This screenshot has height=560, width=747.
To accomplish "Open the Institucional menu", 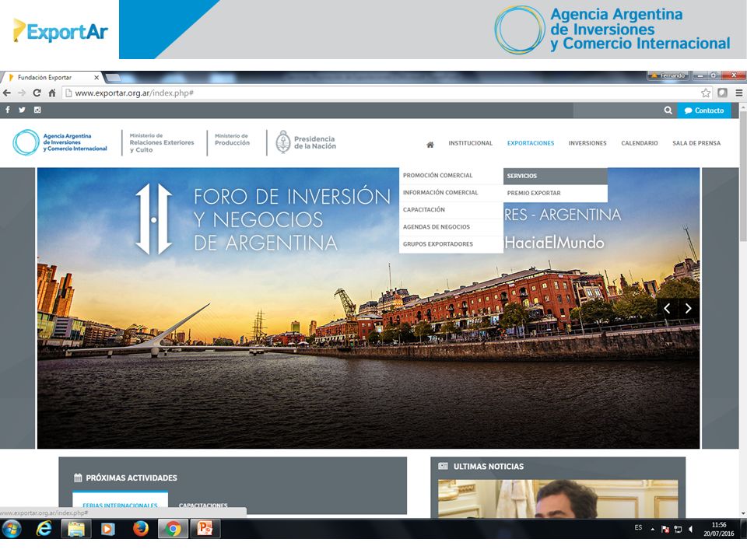I will tap(470, 143).
